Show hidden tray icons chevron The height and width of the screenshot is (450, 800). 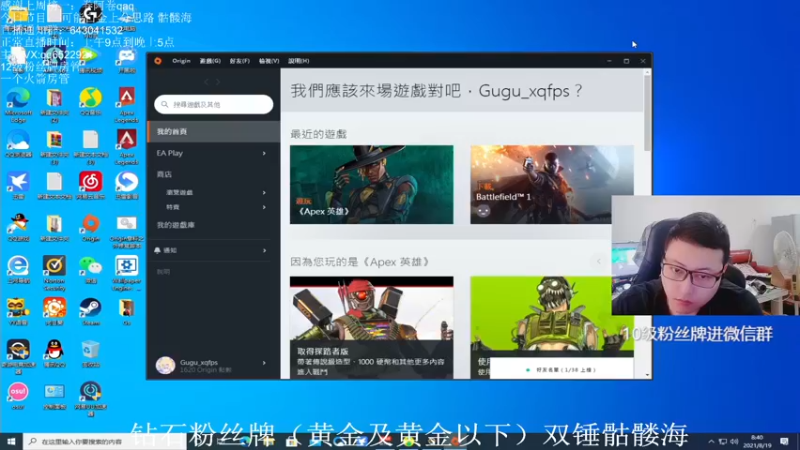tap(711, 441)
